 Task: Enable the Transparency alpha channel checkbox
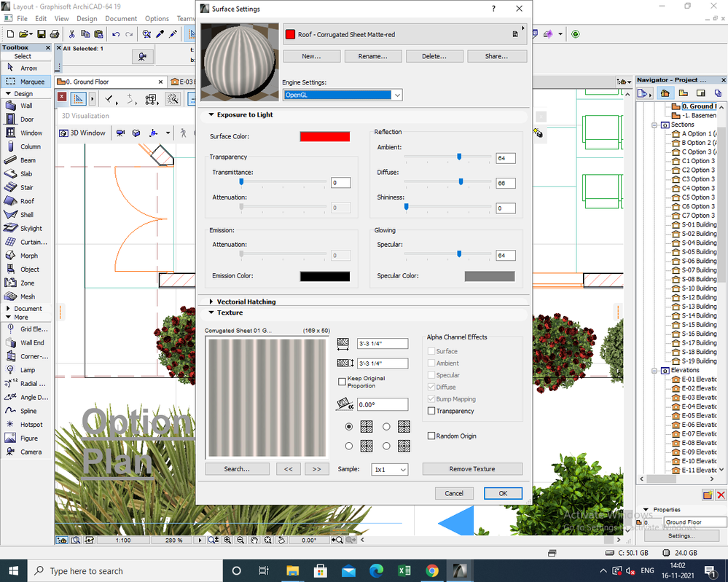[x=431, y=411]
